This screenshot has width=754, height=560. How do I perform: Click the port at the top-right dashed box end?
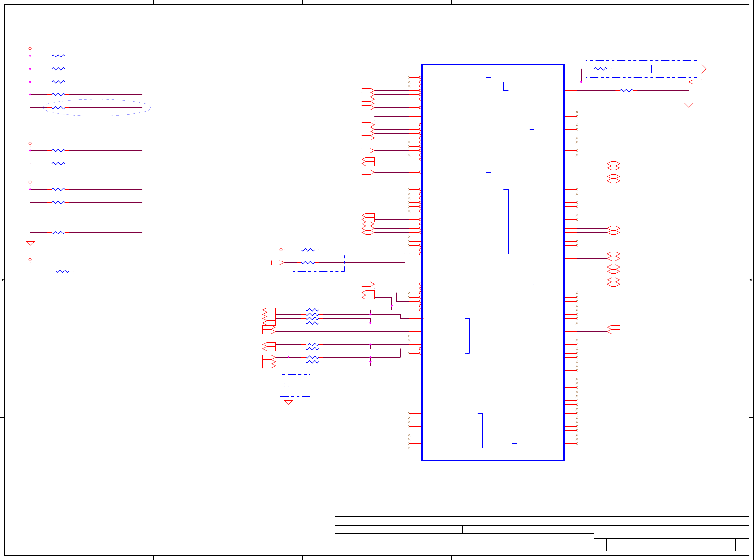703,69
